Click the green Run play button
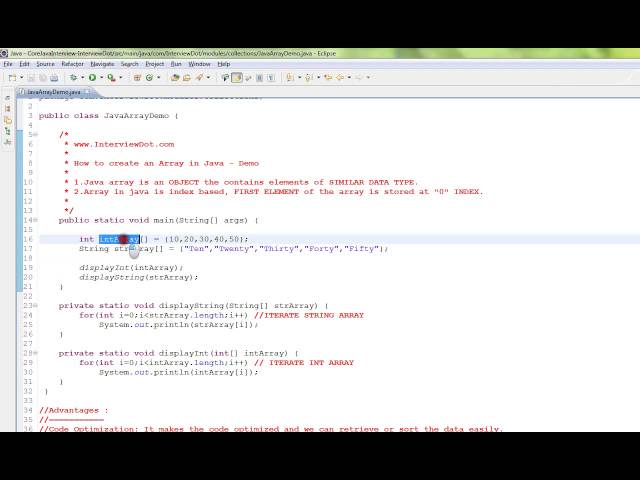This screenshot has width=640, height=480. coord(92,78)
